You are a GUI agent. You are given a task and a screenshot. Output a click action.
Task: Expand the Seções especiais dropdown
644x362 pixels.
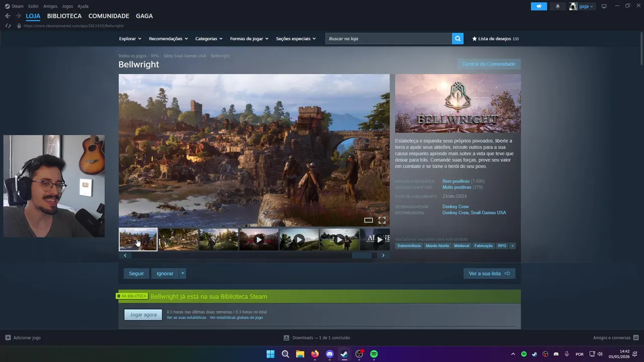point(296,39)
